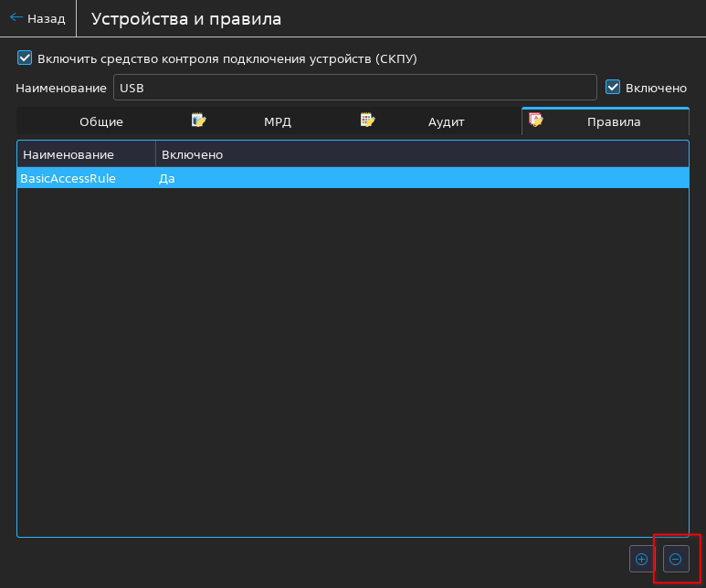The width and height of the screenshot is (706, 588).
Task: Go to the Аудит tab label
Action: (x=447, y=121)
